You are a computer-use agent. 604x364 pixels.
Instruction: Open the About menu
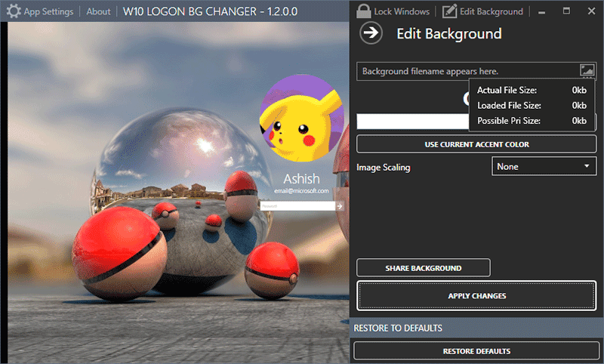98,11
